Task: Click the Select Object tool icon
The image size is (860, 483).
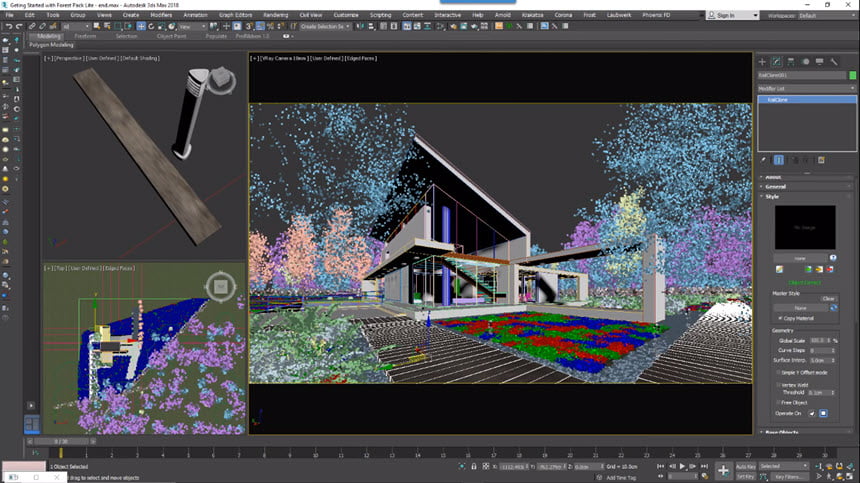Action: click(97, 26)
